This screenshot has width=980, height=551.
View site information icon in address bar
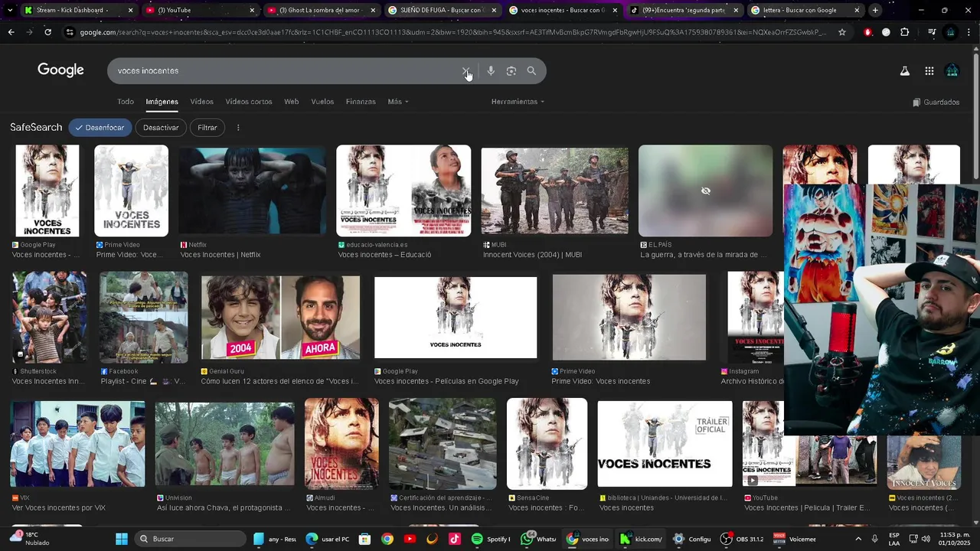[x=70, y=32]
